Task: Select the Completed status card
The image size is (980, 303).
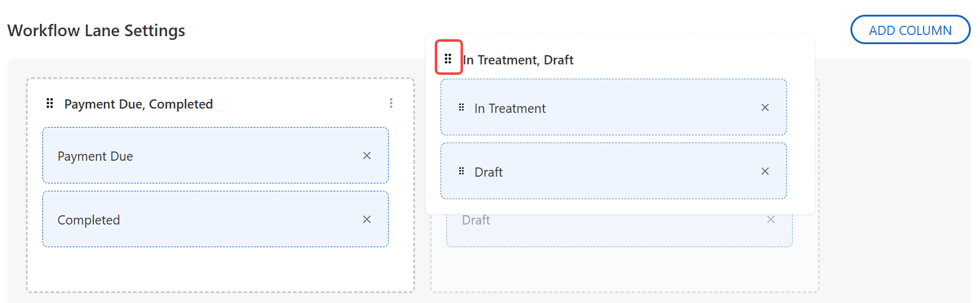Action: [x=215, y=220]
